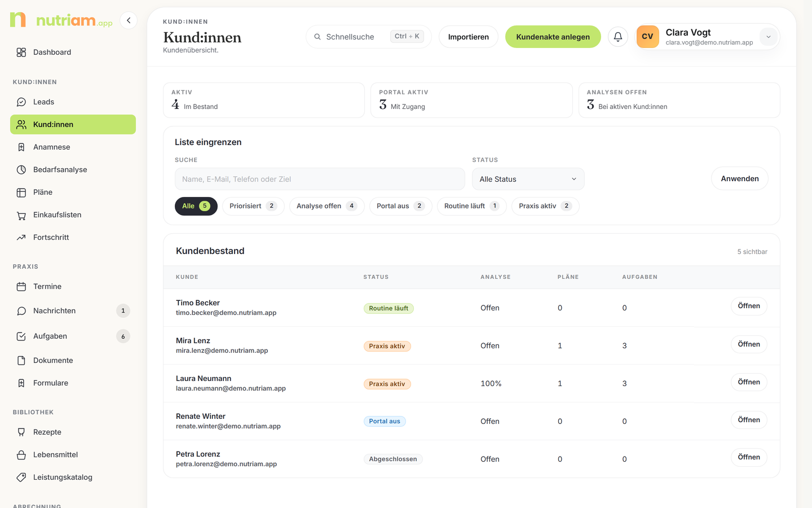Open the Formulare menu item

pos(73,383)
